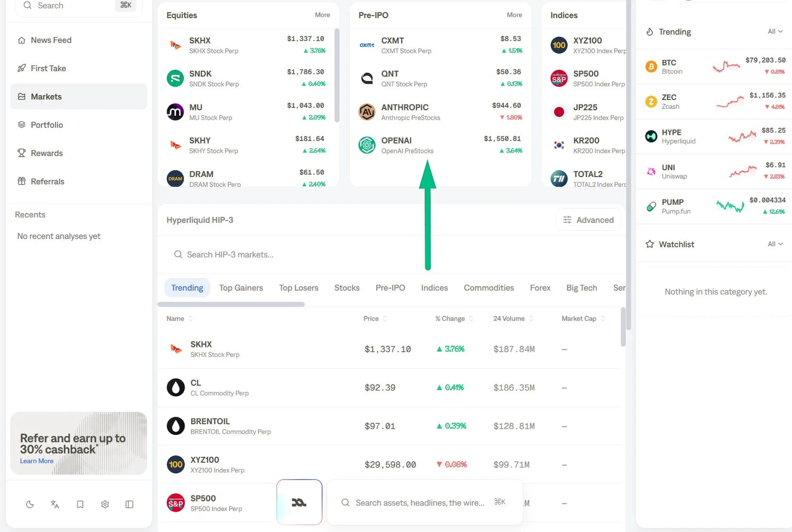Viewport: 792px width, 532px height.
Task: Sort table by % Change column
Action: [x=454, y=319]
